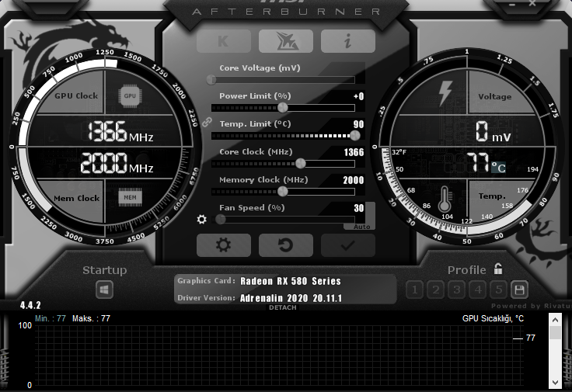Click the Adrenalin 2020 20.11.1 driver version text
The height and width of the screenshot is (392, 572).
click(291, 298)
